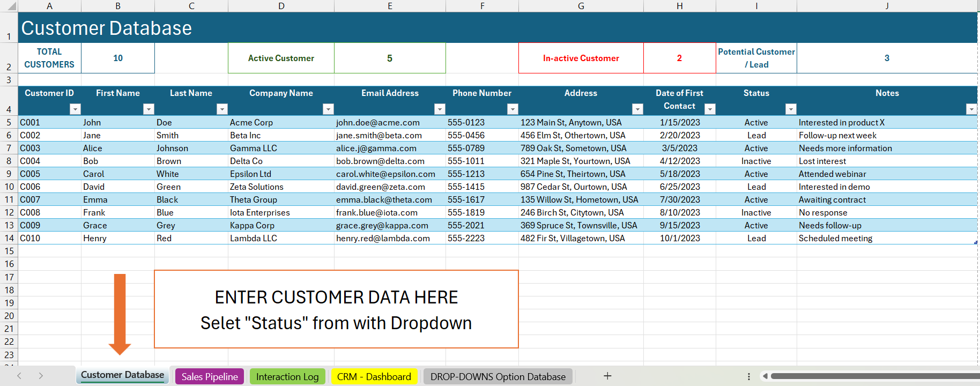This screenshot has width=980, height=386.
Task: Switch to the Sales Pipeline sheet tab
Action: (210, 376)
